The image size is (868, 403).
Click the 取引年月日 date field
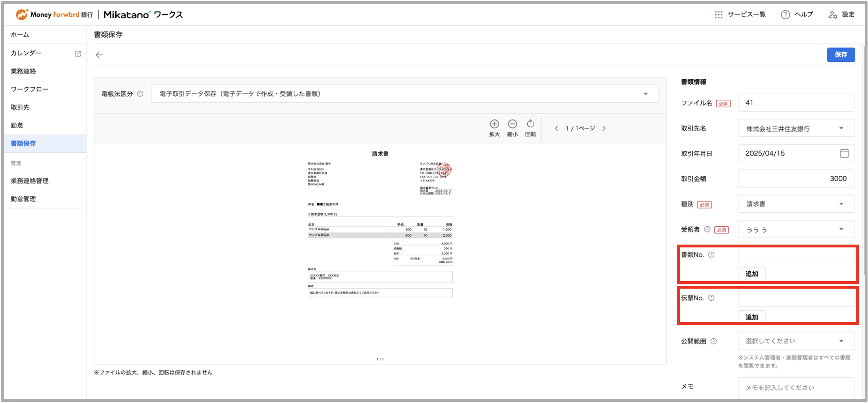click(x=796, y=153)
